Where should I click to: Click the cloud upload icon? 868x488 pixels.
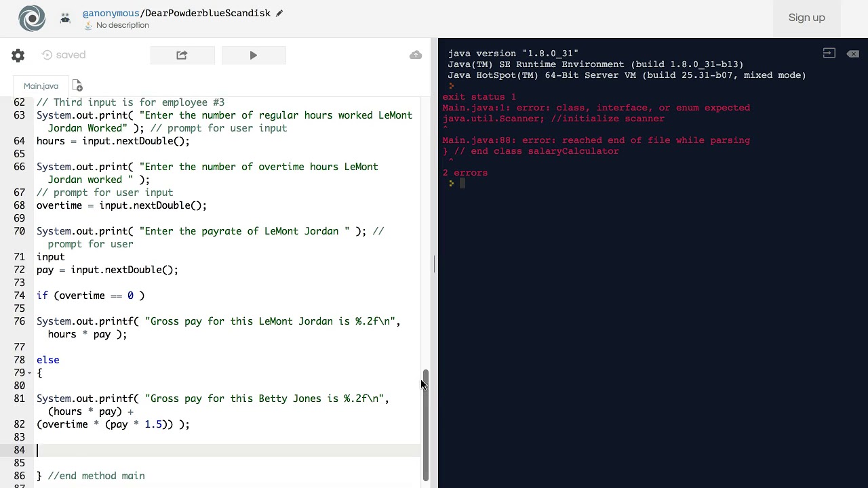416,55
